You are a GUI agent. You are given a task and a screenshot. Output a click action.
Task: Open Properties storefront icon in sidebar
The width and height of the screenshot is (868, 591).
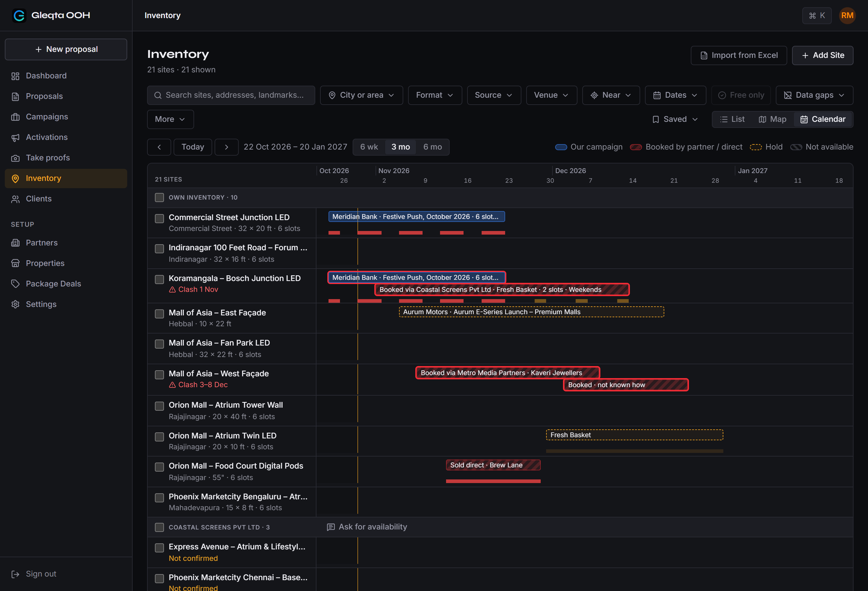click(x=15, y=263)
